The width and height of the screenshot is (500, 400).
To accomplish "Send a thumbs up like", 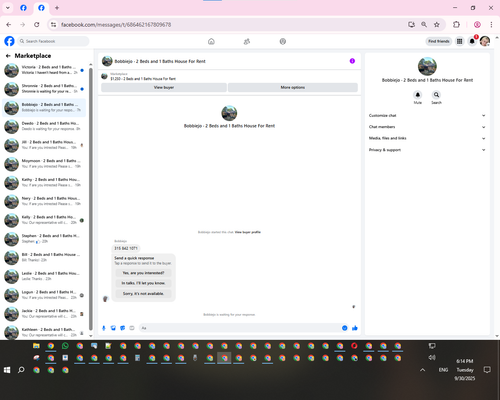I will pos(355,328).
